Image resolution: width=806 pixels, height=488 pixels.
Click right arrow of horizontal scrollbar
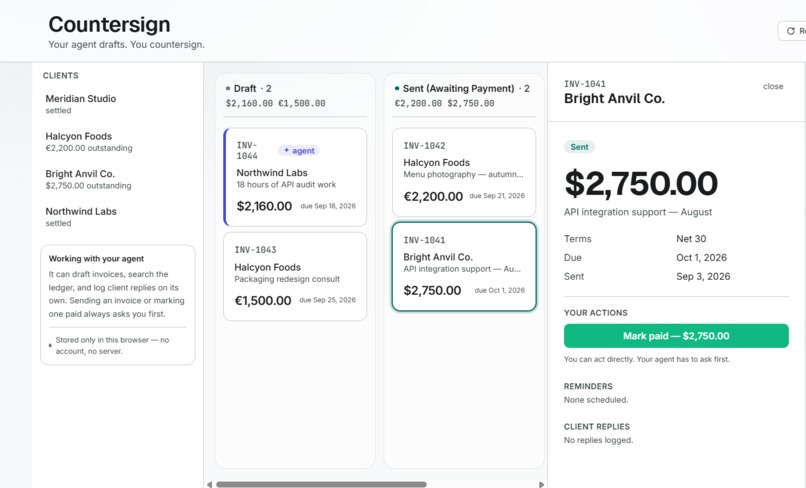[541, 484]
